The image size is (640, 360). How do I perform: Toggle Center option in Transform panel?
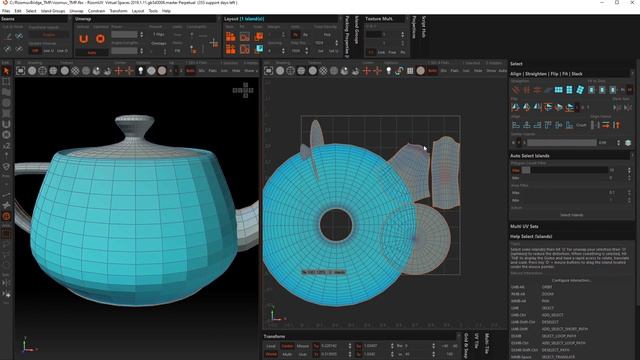(287, 346)
